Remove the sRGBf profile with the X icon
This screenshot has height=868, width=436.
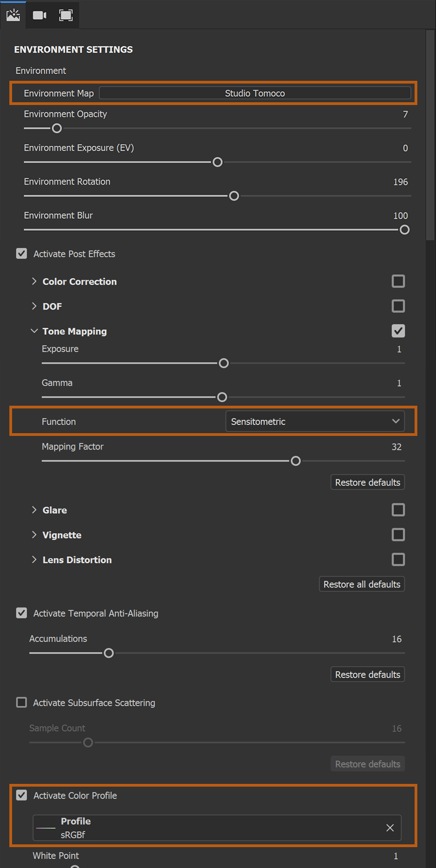[x=390, y=828]
